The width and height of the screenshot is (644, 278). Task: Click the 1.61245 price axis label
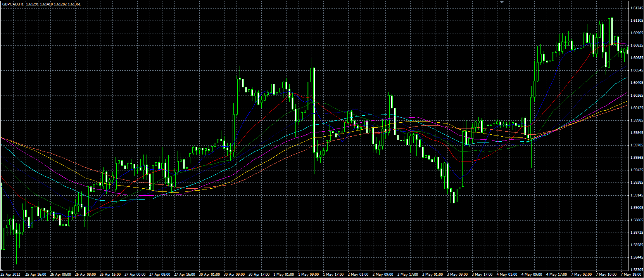click(x=637, y=8)
